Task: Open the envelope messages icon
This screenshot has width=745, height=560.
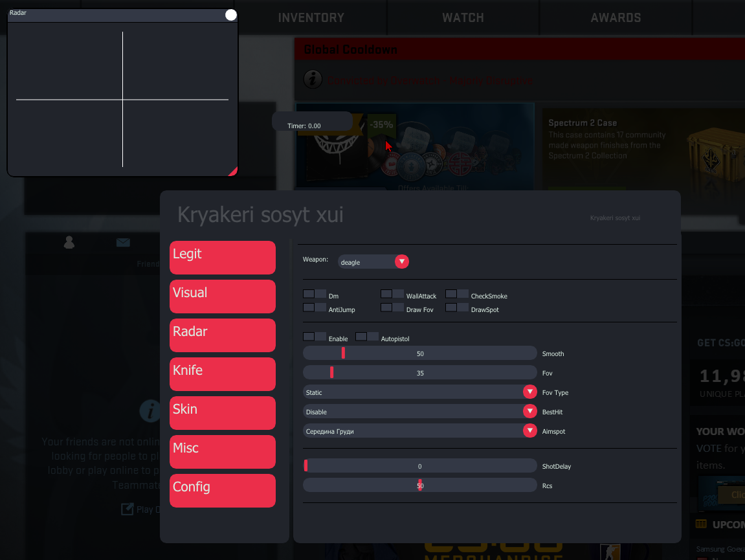Action: [x=123, y=242]
